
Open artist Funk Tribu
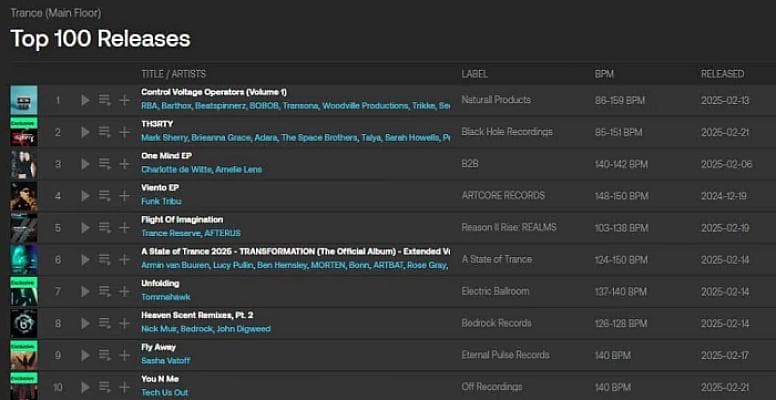[x=161, y=201]
